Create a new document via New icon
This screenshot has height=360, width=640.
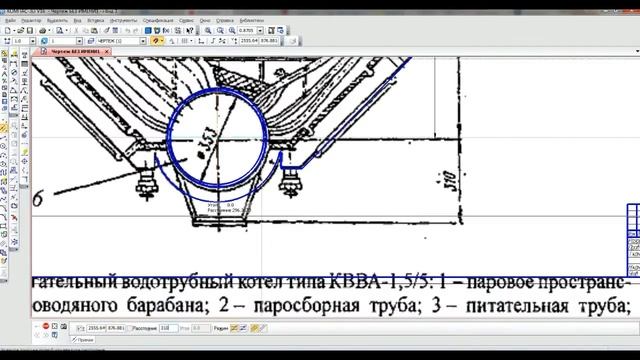7,31
